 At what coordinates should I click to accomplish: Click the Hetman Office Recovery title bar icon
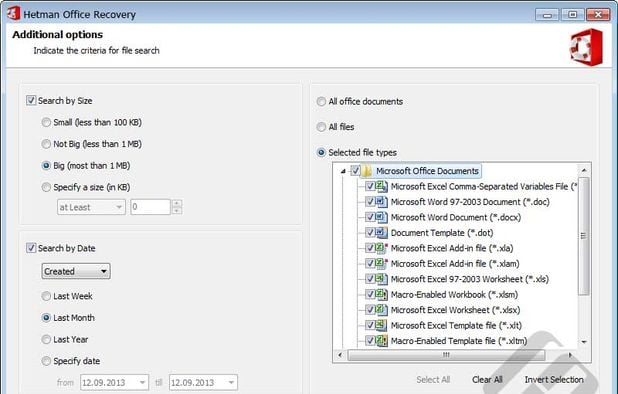13,13
